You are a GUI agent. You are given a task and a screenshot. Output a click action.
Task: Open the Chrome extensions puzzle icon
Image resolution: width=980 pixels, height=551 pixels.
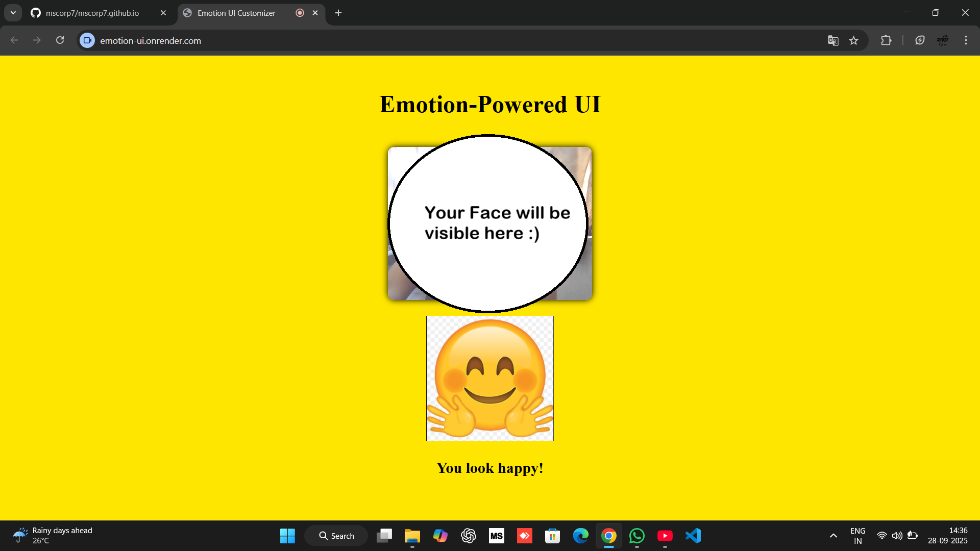(x=887, y=40)
